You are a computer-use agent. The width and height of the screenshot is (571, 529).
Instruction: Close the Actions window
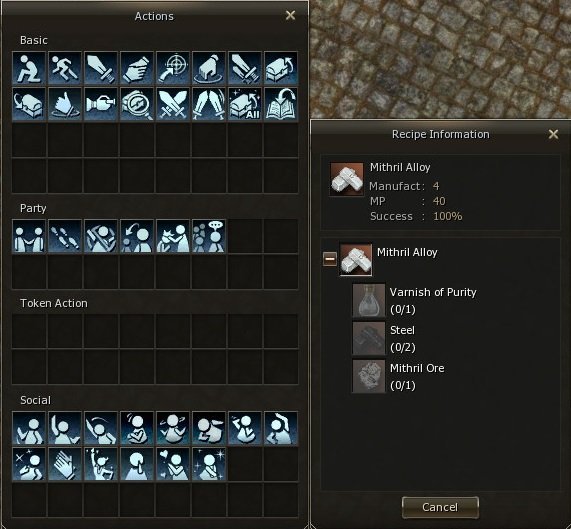click(x=290, y=15)
